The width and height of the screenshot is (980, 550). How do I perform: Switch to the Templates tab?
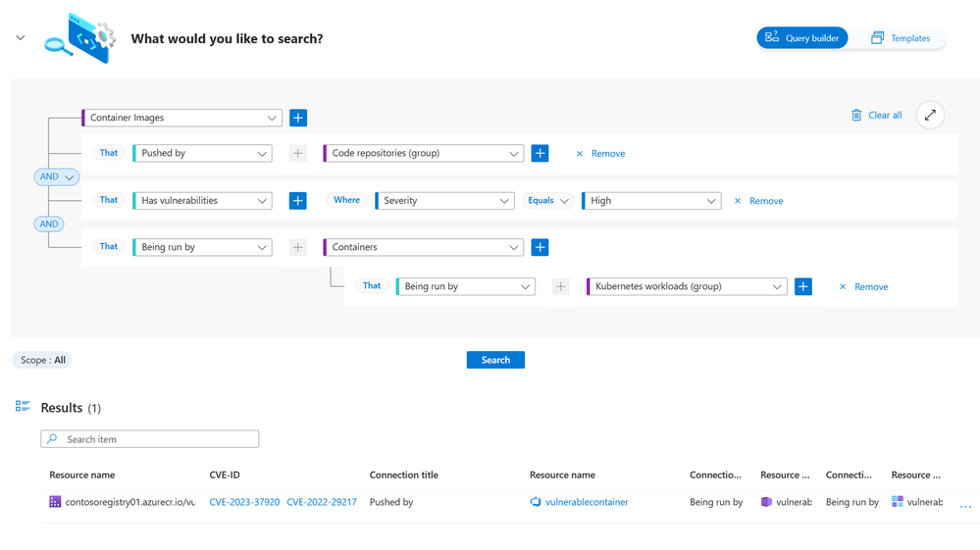[901, 38]
